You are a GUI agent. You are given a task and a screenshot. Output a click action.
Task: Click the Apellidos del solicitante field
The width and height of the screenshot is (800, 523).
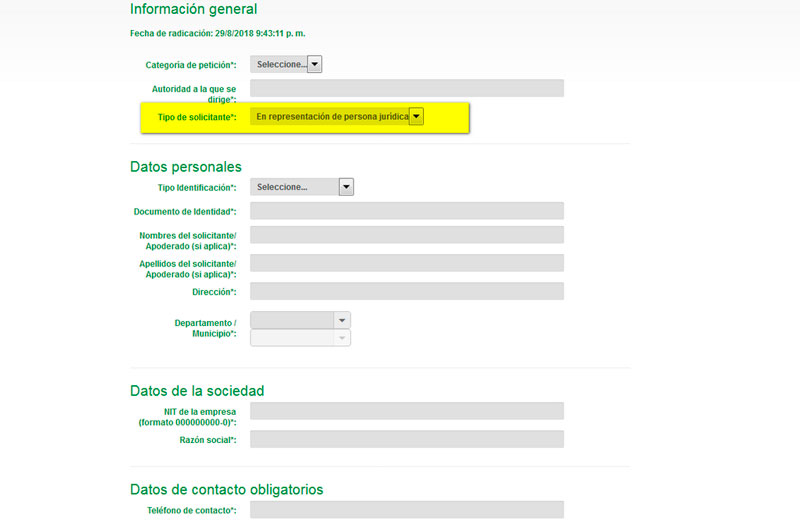pos(407,263)
